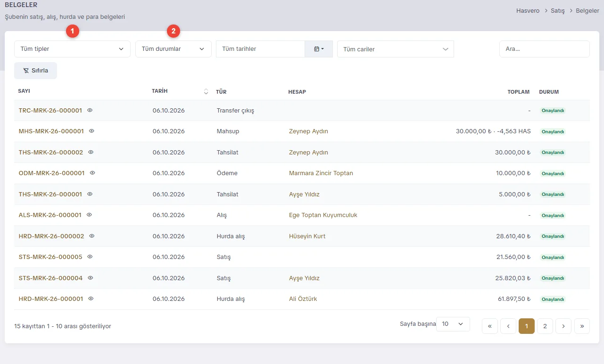Image resolution: width=604 pixels, height=364 pixels.
Task: Open the Tüm tipler type filter
Action: click(72, 49)
